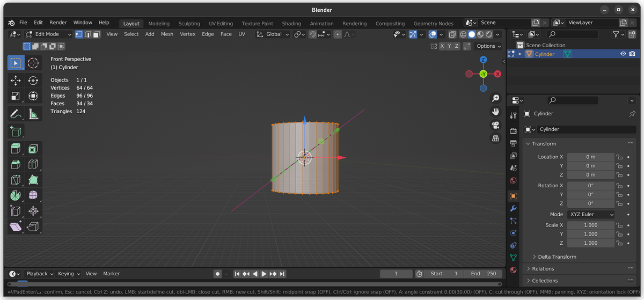Choose the Loop Cut tool
This screenshot has height=300, width=644.
(33, 164)
